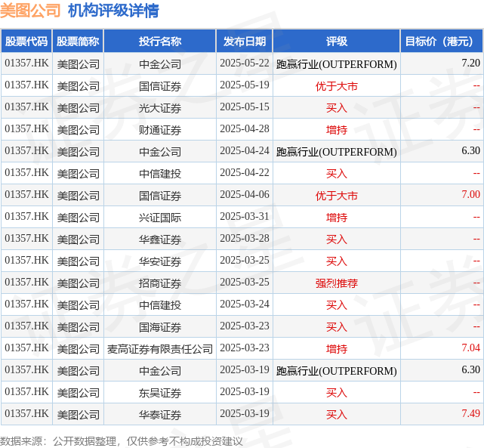The height and width of the screenshot is (448, 484).
Task: Click 01357.HK code in the 华泰证券 row
Action: click(26, 414)
